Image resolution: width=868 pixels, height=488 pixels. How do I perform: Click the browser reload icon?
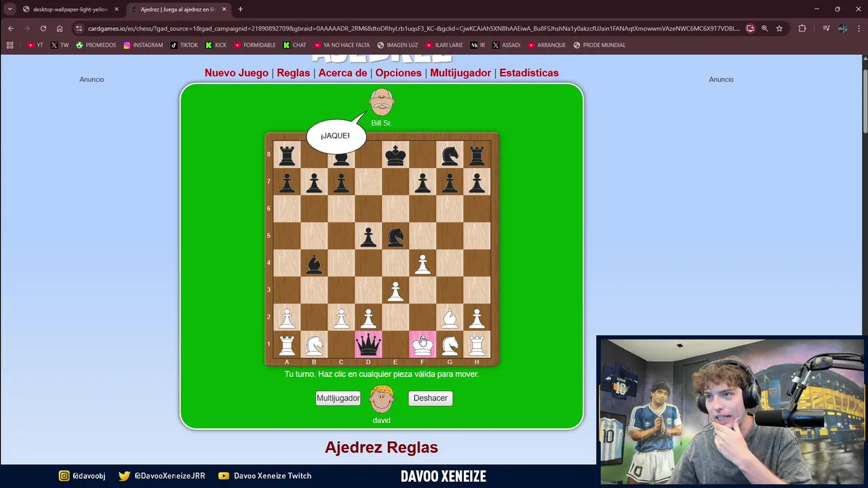(x=43, y=28)
